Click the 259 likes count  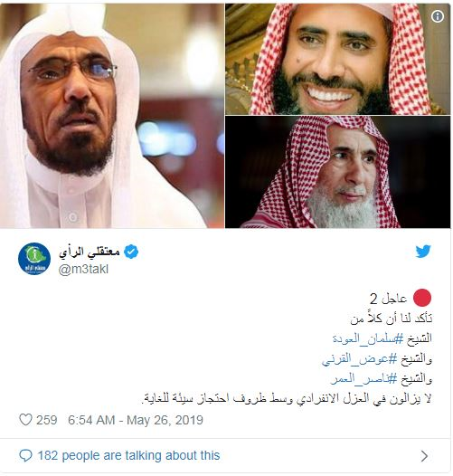point(47,420)
